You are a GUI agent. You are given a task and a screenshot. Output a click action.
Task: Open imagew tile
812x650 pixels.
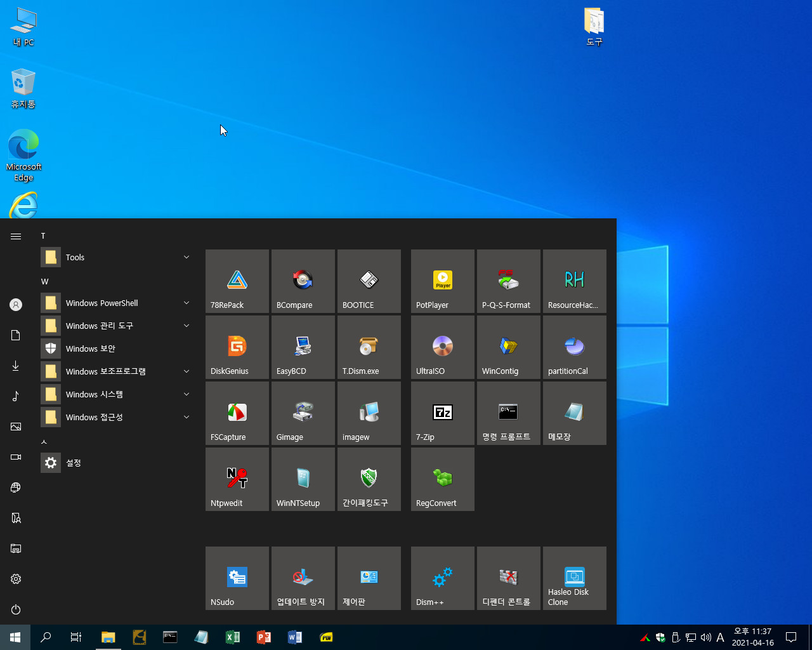pyautogui.click(x=369, y=413)
